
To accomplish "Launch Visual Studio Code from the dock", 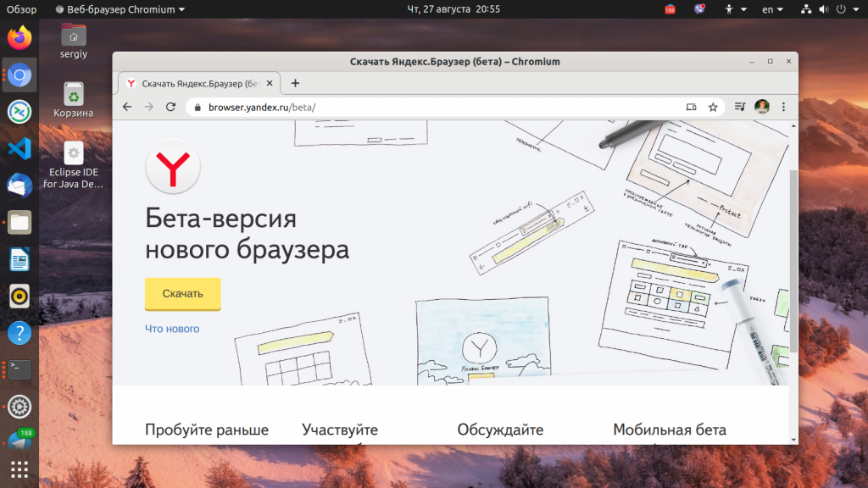I will pyautogui.click(x=18, y=148).
